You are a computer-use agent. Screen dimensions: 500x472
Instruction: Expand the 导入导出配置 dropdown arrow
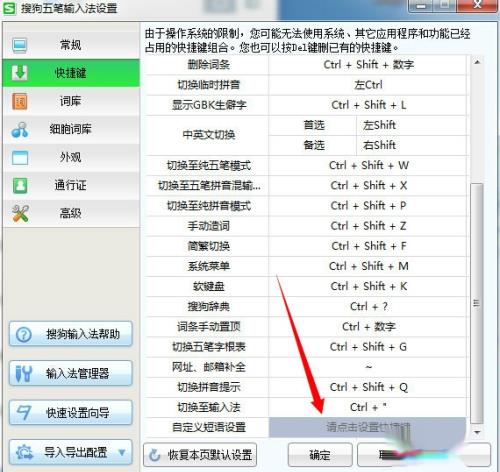[122, 452]
